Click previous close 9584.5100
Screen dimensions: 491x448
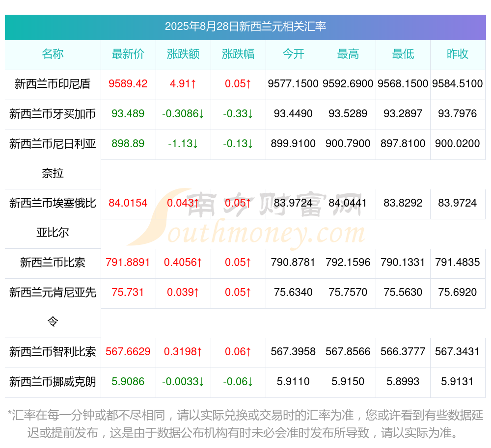tap(458, 84)
